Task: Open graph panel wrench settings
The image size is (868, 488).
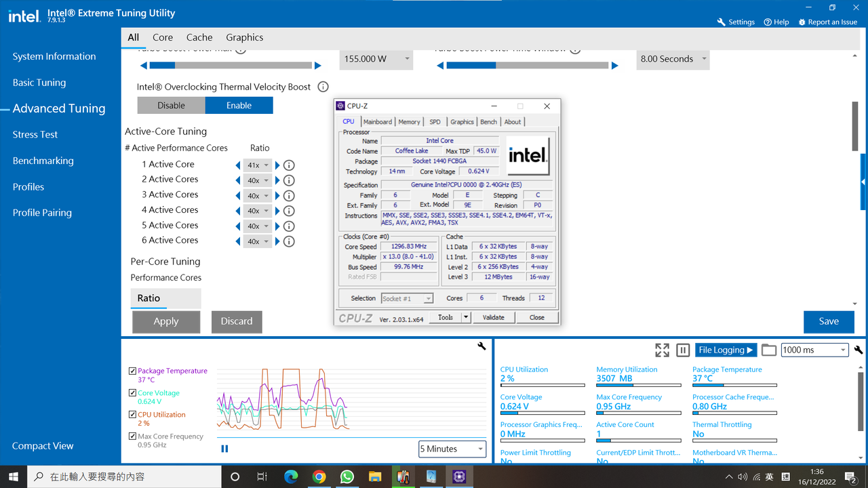Action: tap(482, 346)
